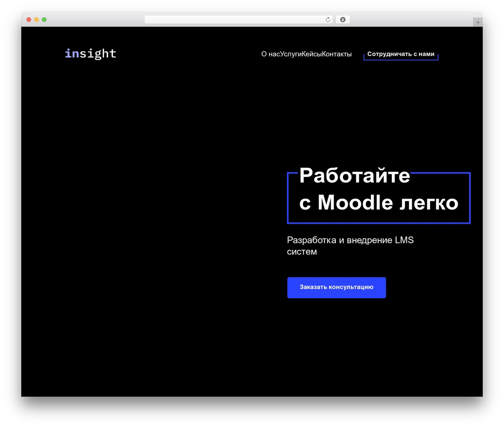
Task: Navigate to Контакты
Action: tap(337, 54)
